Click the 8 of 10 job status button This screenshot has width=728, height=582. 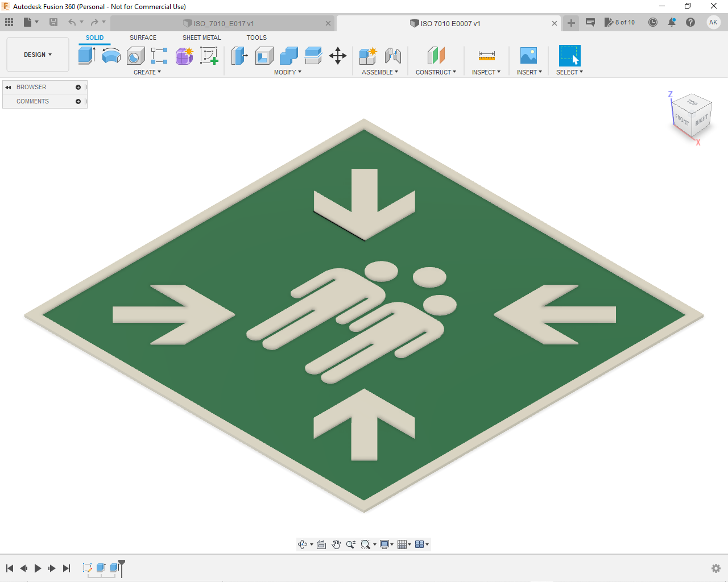tap(619, 22)
